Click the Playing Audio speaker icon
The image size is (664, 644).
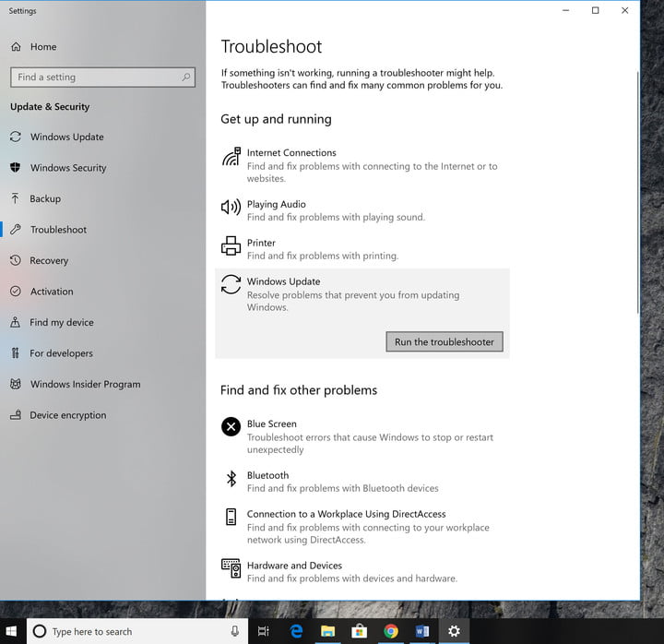231,208
